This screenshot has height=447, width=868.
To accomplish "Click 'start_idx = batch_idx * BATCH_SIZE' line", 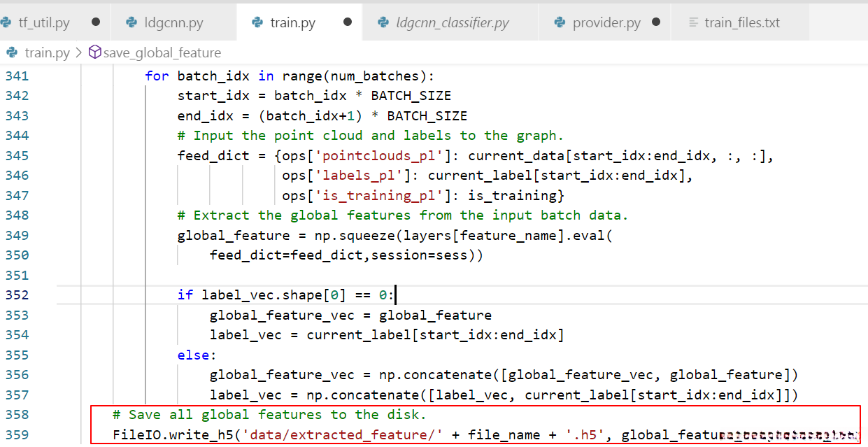I will pos(314,96).
